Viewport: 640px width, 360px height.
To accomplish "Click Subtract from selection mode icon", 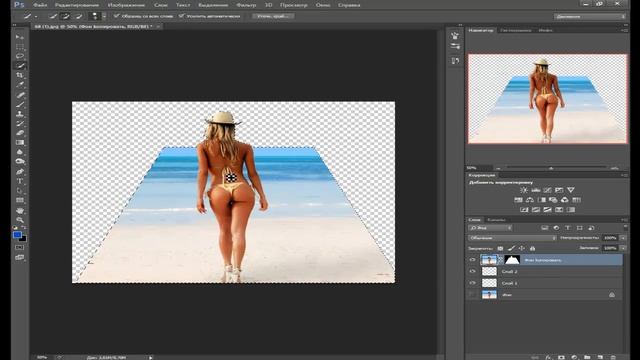I will point(79,16).
